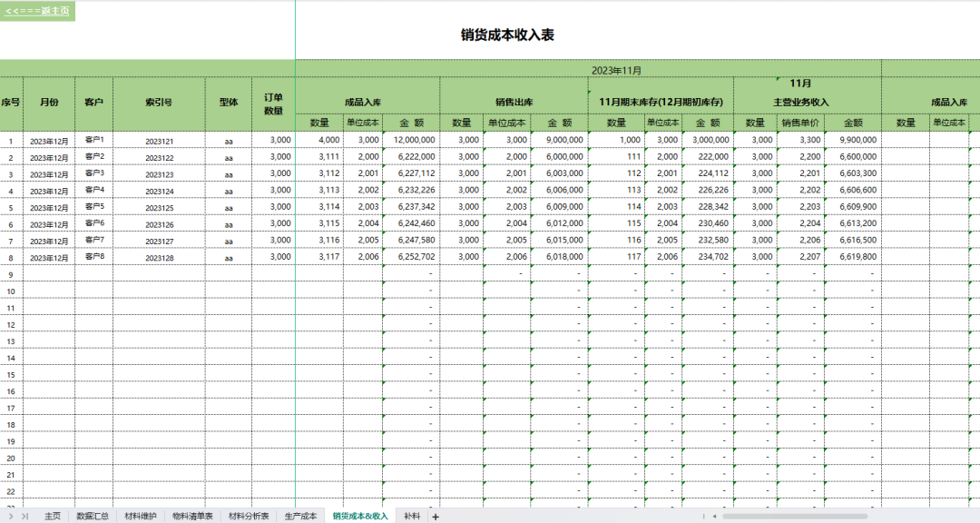
Task: Select the 销售单价 sub-header
Action: (x=800, y=123)
